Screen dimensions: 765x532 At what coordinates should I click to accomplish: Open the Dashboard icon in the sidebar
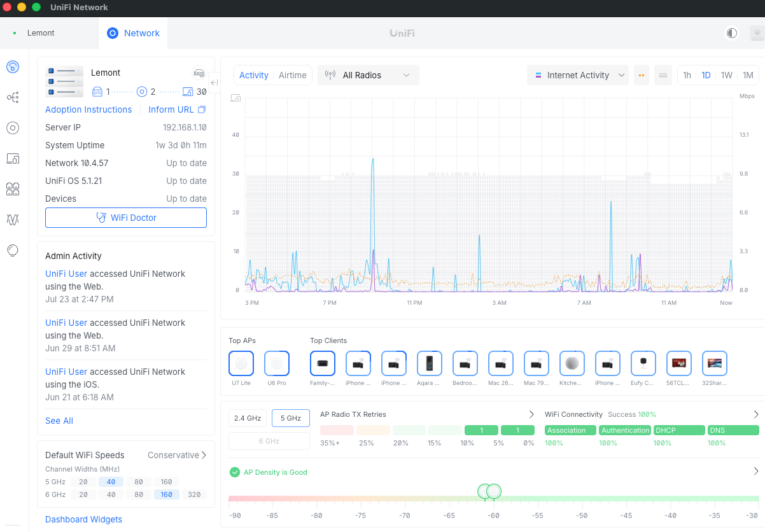(13, 67)
